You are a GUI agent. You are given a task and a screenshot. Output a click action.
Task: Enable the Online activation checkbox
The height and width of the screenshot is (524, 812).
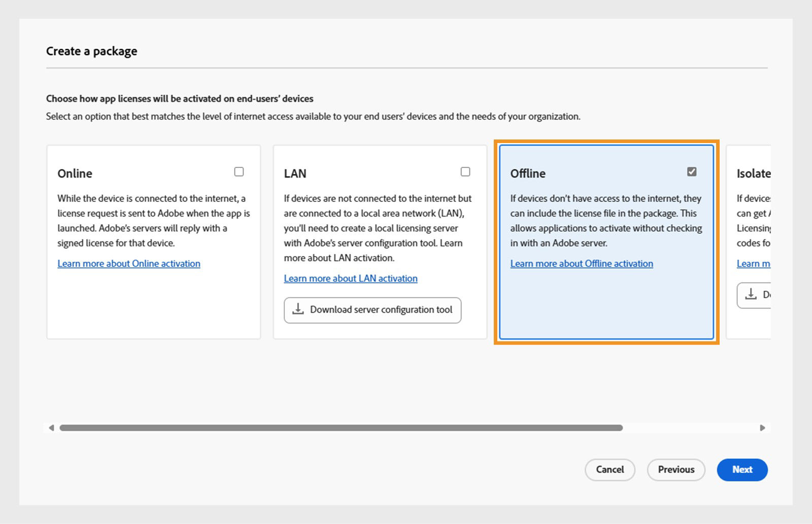(x=239, y=172)
